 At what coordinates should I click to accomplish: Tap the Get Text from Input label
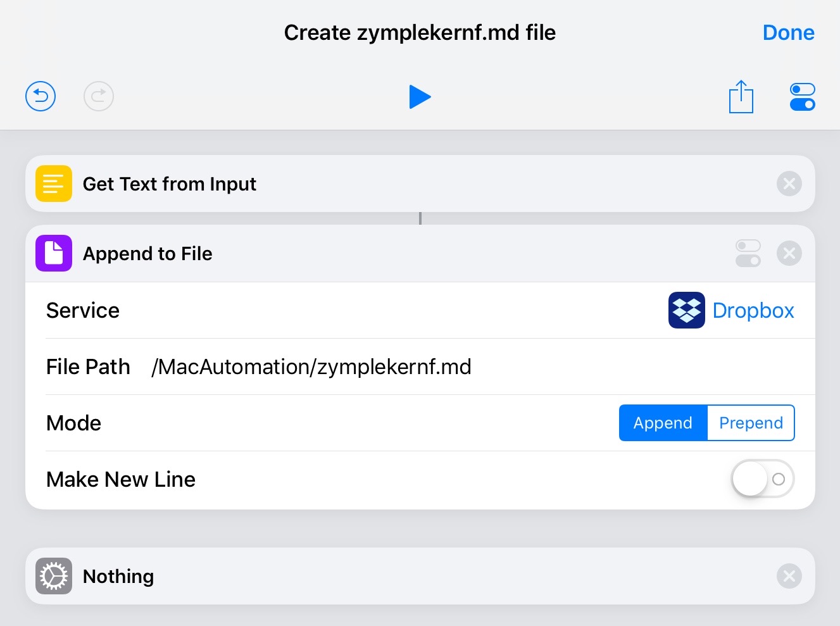point(170,184)
